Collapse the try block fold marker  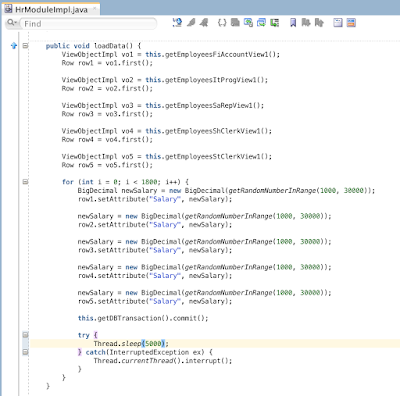25,335
